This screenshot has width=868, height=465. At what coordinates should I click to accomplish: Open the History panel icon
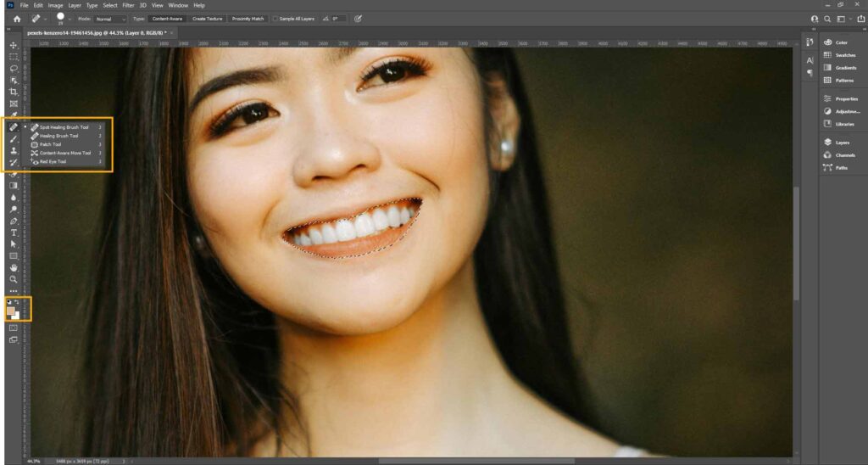point(810,42)
